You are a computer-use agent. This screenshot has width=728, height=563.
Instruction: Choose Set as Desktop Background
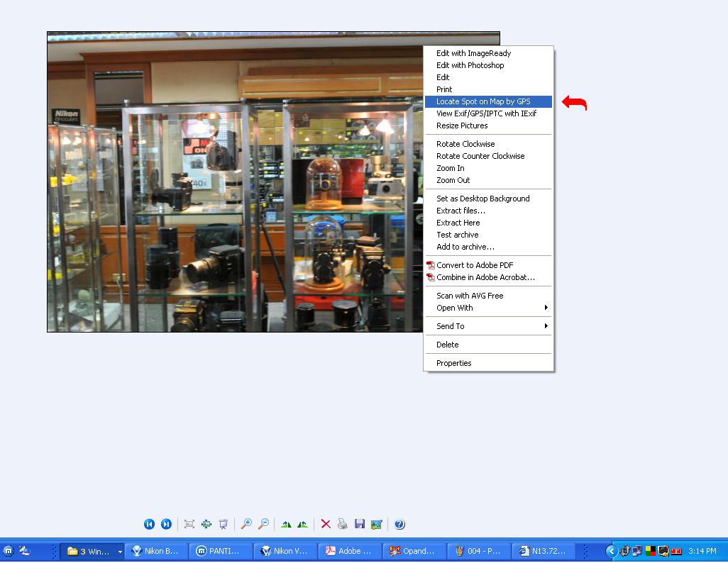click(x=488, y=199)
